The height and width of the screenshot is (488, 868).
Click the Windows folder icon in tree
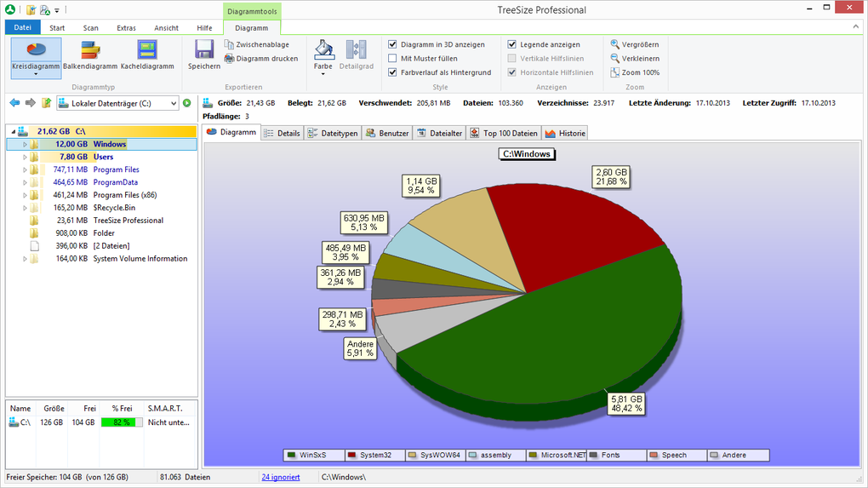[x=34, y=144]
